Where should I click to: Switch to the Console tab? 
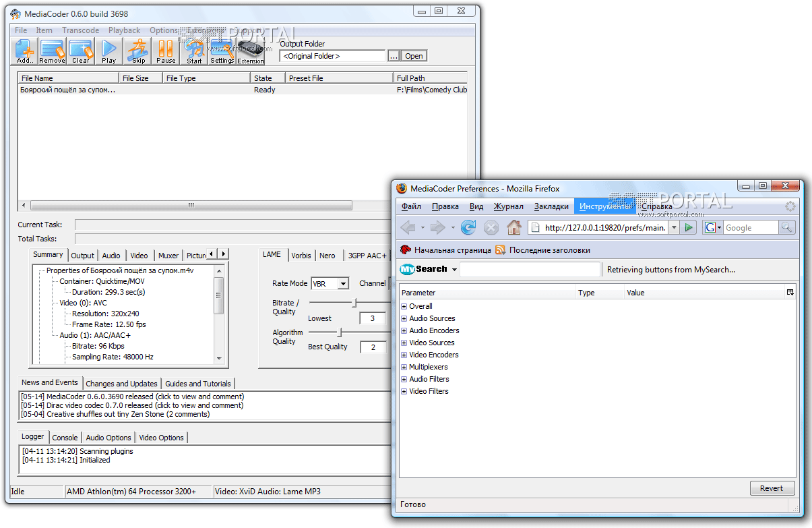(x=65, y=438)
